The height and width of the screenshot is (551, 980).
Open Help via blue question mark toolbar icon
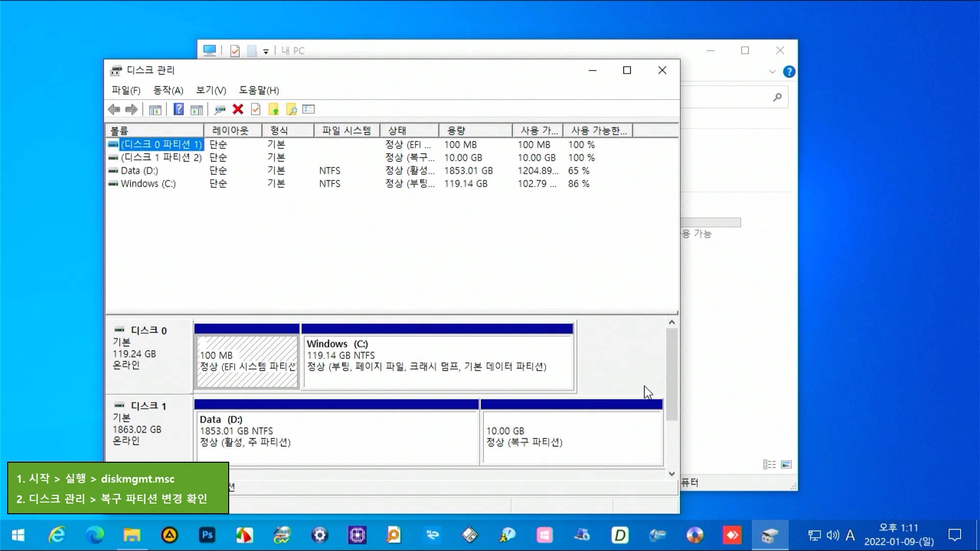coord(179,109)
